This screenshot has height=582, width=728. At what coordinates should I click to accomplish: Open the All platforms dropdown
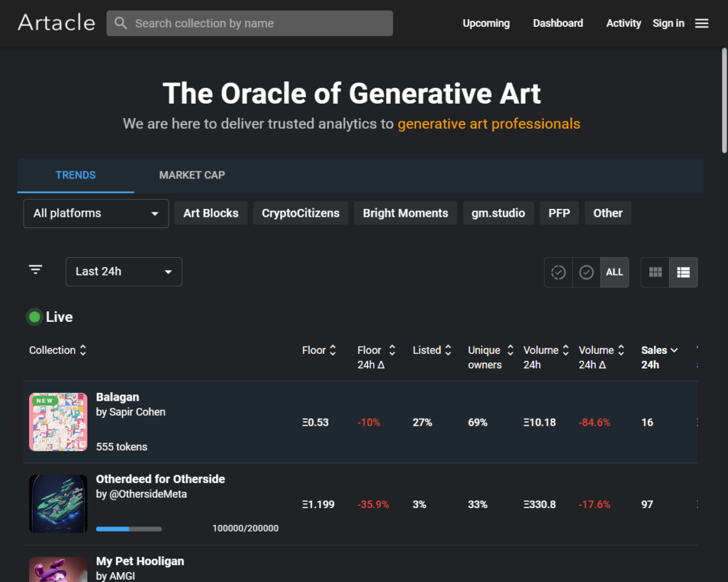[x=96, y=213]
